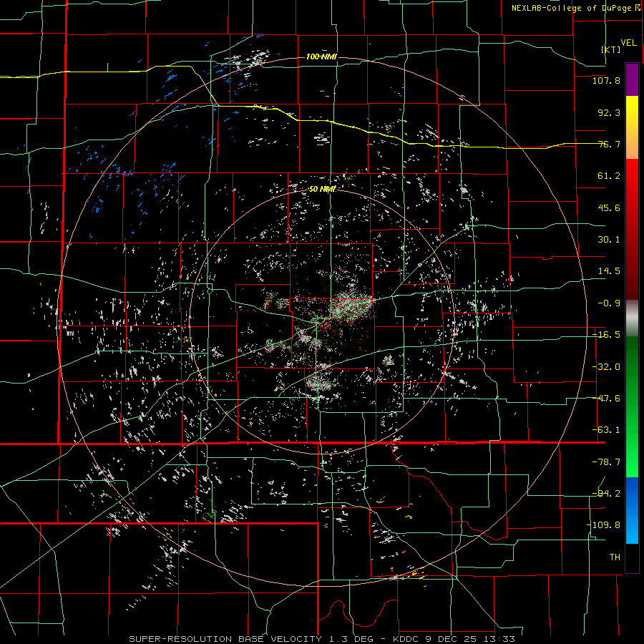The image size is (644, 644).
Task: Select the 30.1 velocity scale value
Action: pyautogui.click(x=609, y=240)
